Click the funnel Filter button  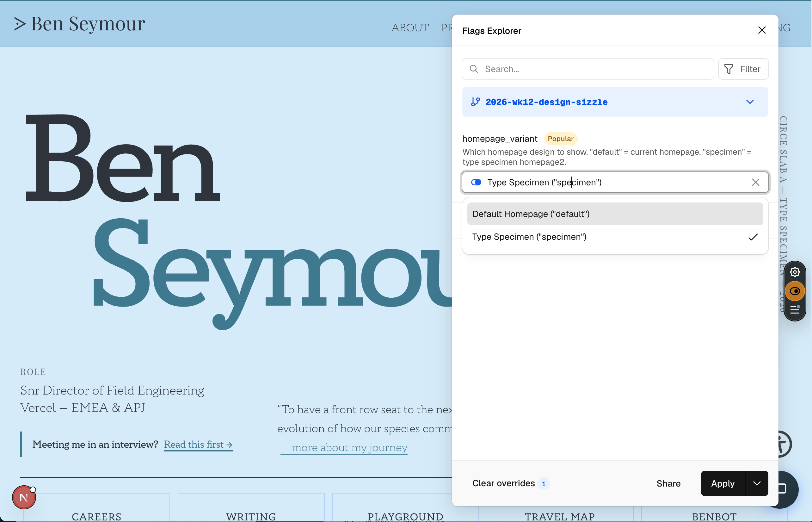coord(743,69)
